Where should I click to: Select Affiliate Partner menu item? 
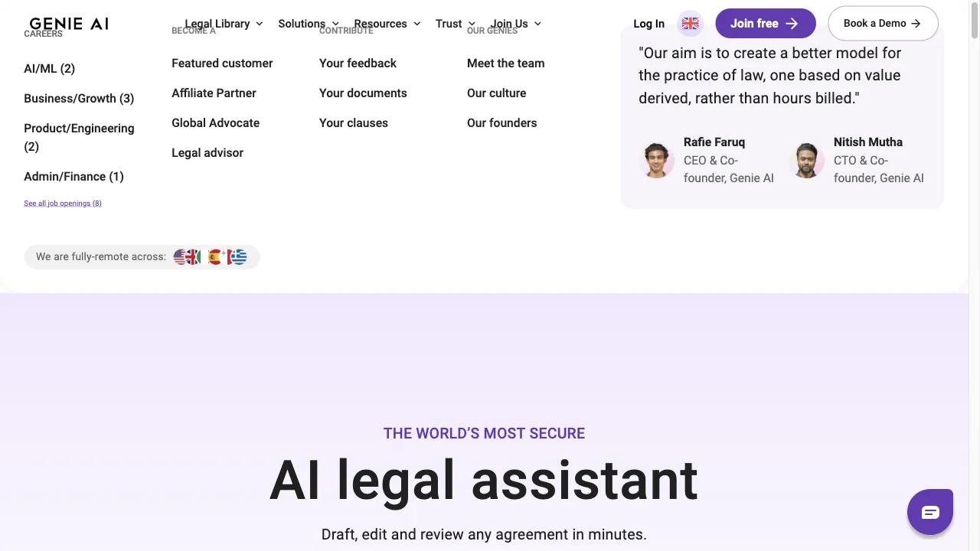(214, 93)
